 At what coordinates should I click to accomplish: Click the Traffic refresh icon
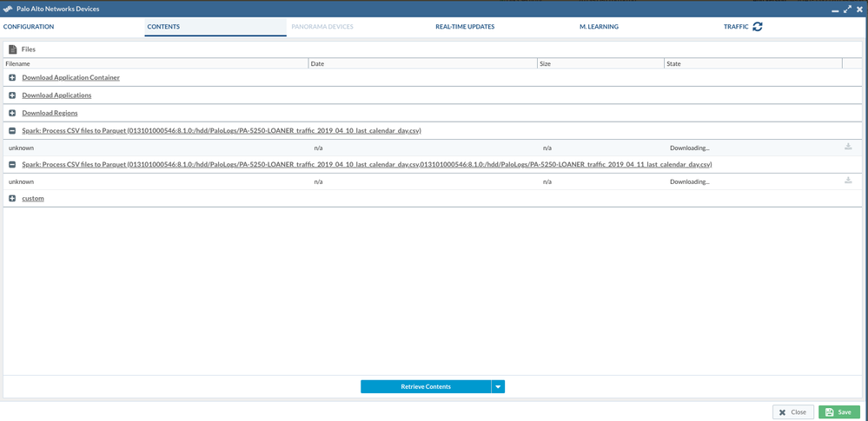click(758, 27)
